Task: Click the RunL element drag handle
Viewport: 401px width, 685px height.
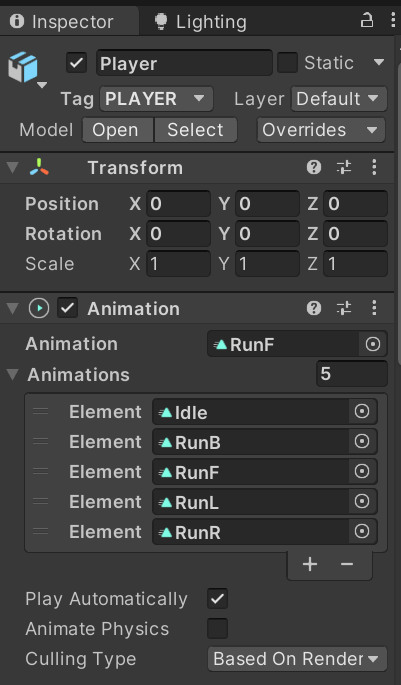Action: point(41,502)
